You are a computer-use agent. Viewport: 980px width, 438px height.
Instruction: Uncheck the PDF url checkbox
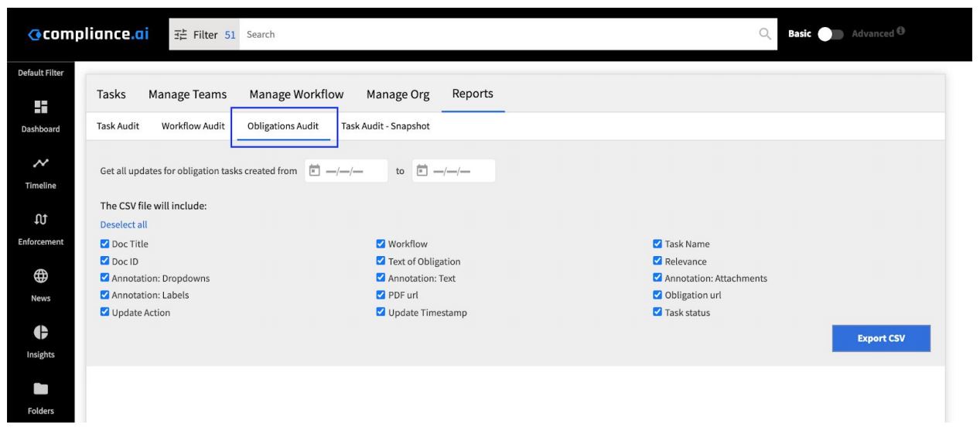point(381,295)
